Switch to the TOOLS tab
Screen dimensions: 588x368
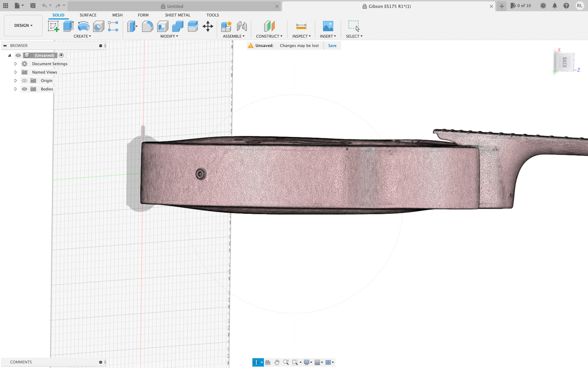tap(213, 15)
